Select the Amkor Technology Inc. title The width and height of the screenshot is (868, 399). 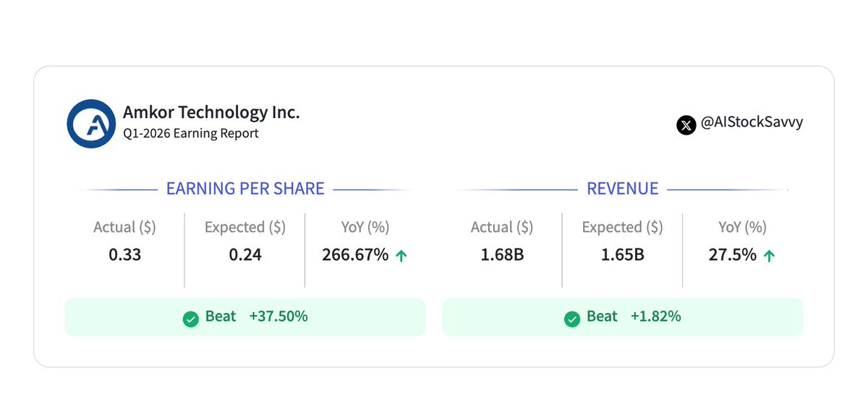click(x=211, y=112)
